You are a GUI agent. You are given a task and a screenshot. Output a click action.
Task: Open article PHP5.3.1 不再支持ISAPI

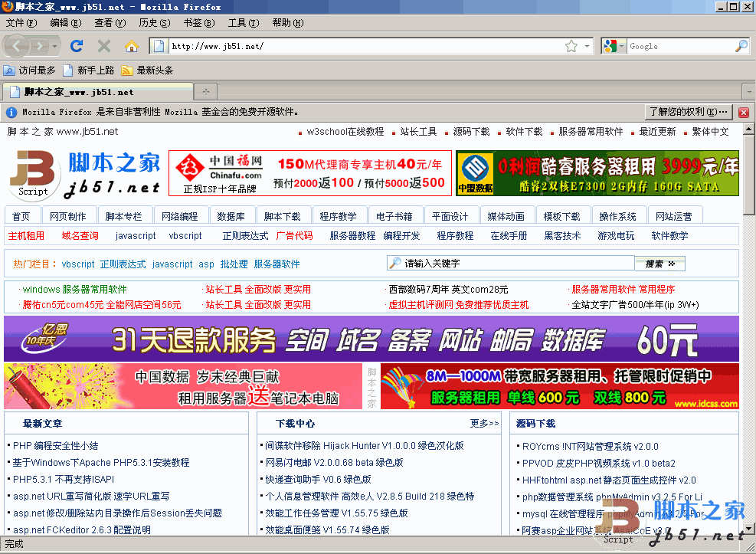point(64,480)
